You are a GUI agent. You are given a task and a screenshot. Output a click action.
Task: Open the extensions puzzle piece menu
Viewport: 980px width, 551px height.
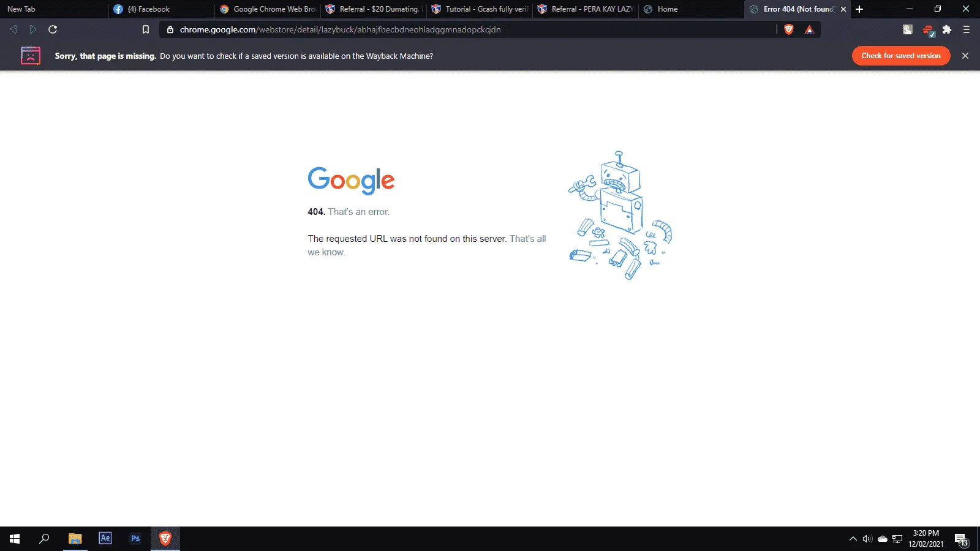[x=947, y=29]
